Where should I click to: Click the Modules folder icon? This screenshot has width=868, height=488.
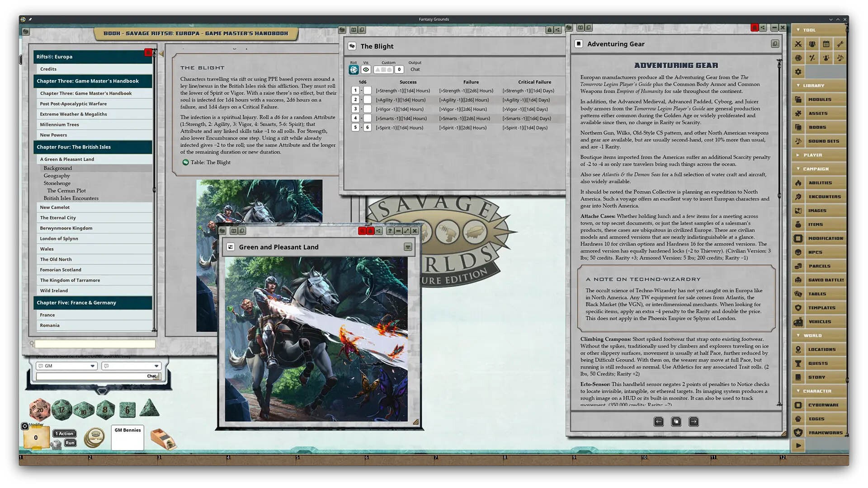798,99
